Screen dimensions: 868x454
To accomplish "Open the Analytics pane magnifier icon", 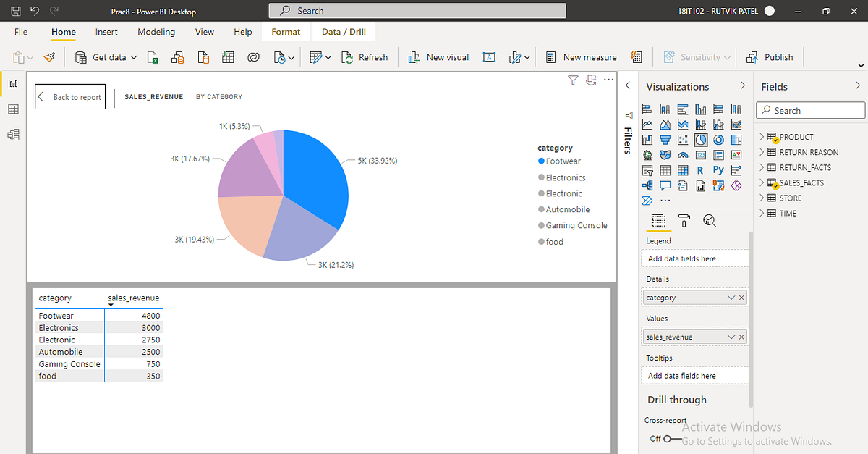I will coord(709,221).
